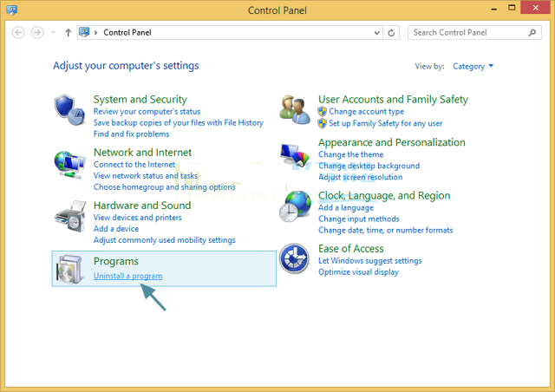Open the Programs disc box icon
The width and height of the screenshot is (555, 392).
(70, 269)
